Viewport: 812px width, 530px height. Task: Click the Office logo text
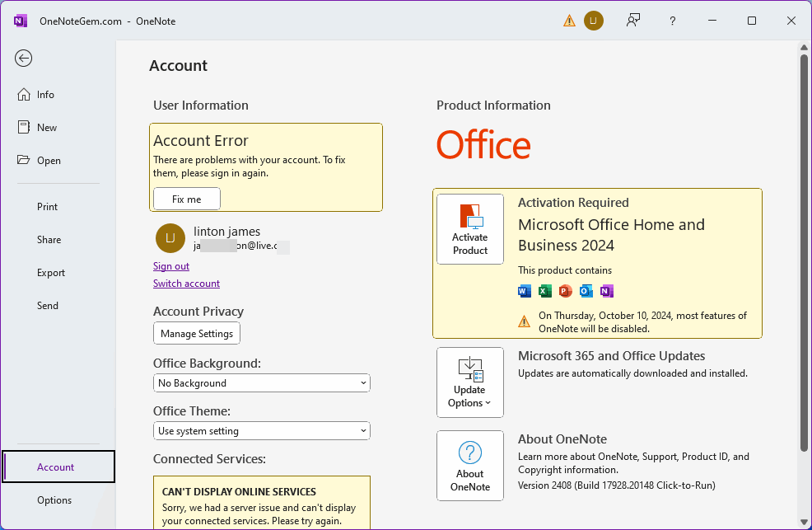tap(483, 144)
